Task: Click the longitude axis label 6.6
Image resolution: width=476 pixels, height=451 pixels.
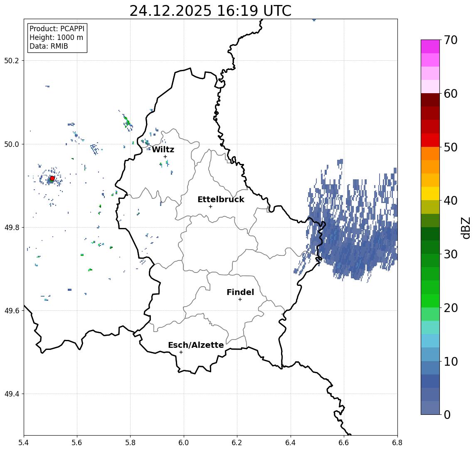Action: tap(344, 443)
